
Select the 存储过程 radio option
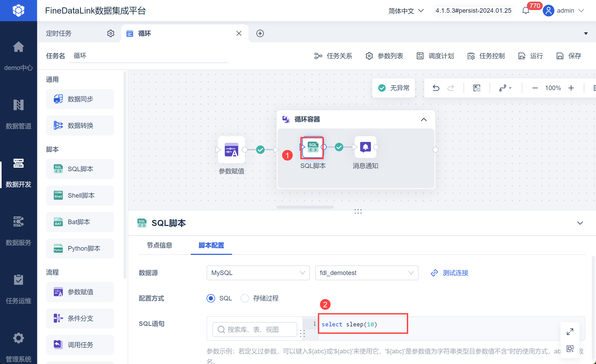pyautogui.click(x=245, y=298)
